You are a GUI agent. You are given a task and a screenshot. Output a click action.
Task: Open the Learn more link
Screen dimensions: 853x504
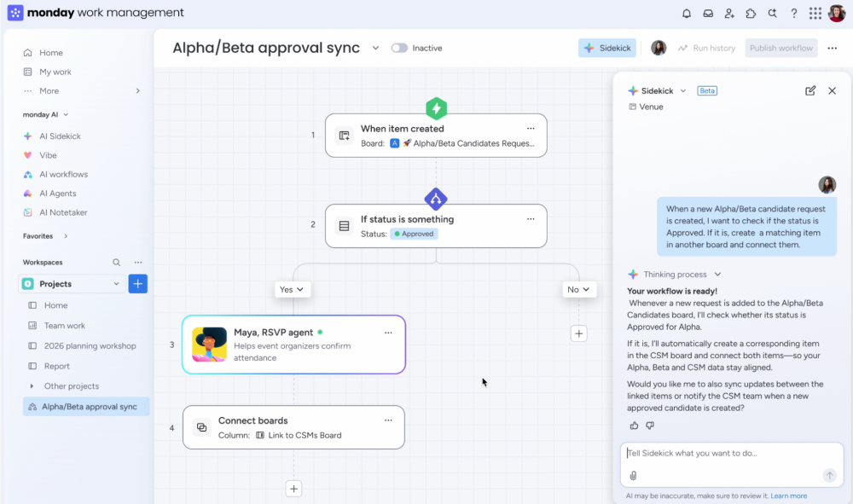tap(788, 495)
